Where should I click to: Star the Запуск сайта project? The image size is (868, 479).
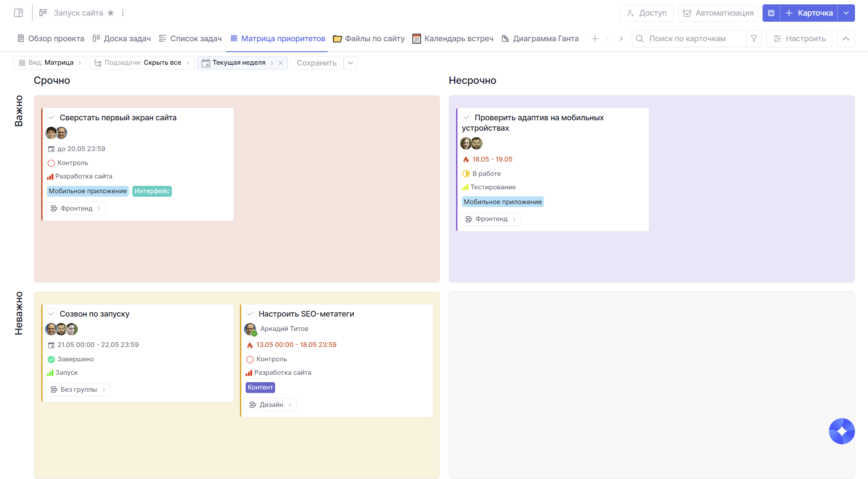click(111, 13)
